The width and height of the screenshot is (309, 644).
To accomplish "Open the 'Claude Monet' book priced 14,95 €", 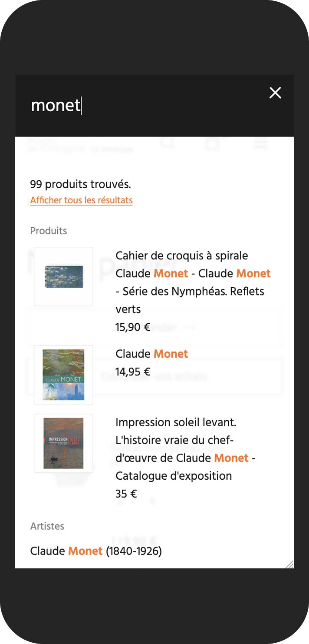I will pyautogui.click(x=152, y=354).
